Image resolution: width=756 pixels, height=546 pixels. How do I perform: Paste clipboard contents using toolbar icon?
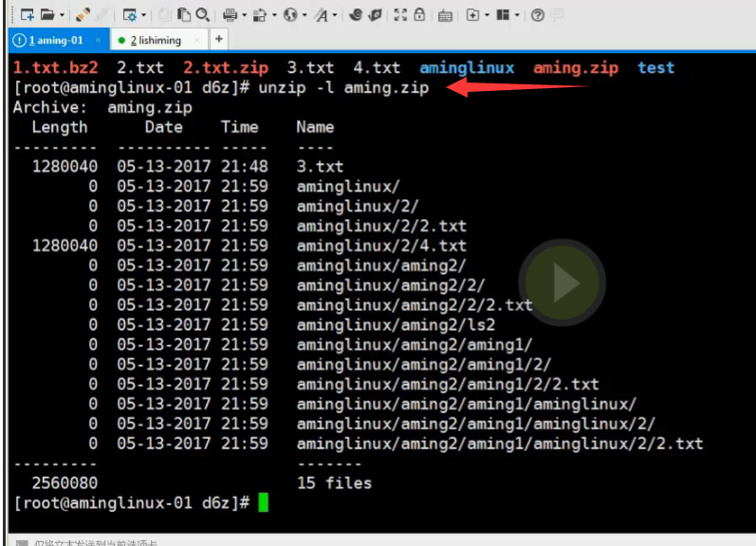coord(184,15)
